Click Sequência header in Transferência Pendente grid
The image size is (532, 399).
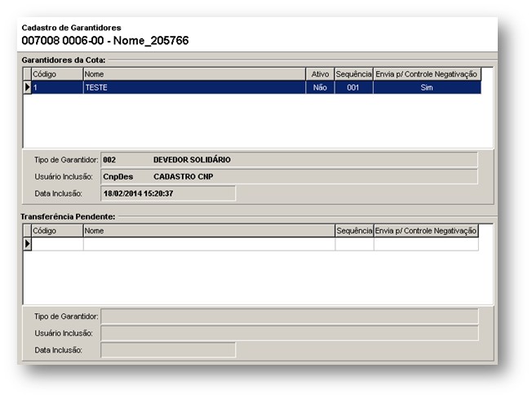pyautogui.click(x=354, y=231)
